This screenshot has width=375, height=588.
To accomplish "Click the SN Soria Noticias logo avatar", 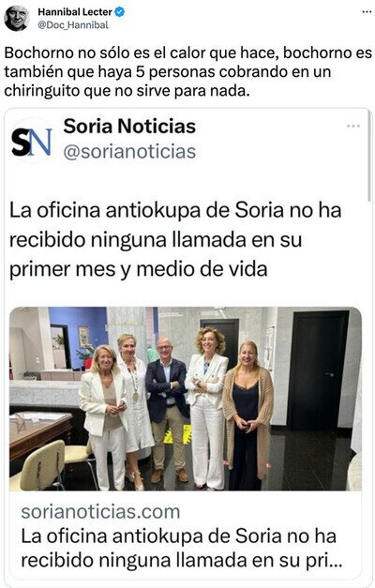I will [x=31, y=142].
